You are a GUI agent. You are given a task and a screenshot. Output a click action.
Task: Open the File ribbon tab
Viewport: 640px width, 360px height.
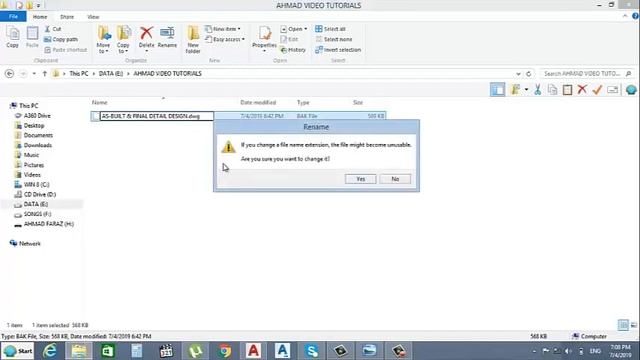[13, 17]
